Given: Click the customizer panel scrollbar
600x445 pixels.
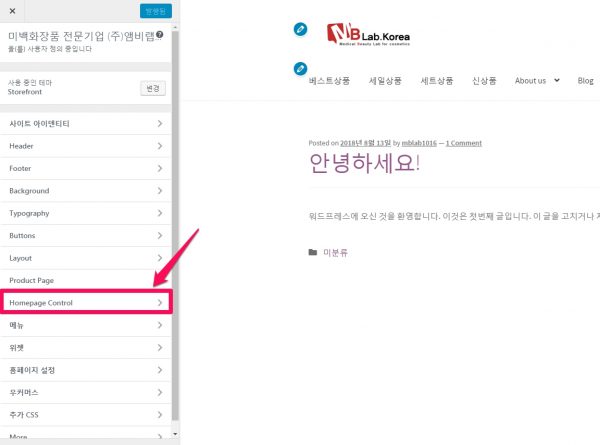Looking at the screenshot, I should 175,226.
